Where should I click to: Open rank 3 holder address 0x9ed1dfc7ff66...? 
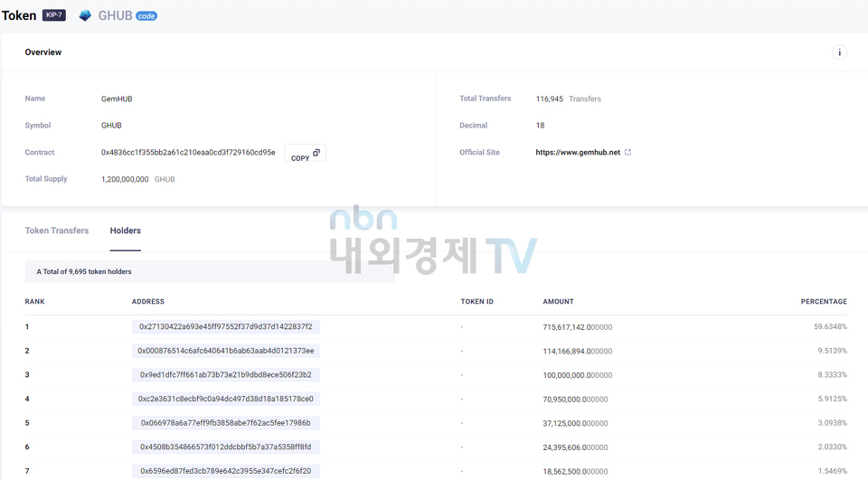pos(226,375)
